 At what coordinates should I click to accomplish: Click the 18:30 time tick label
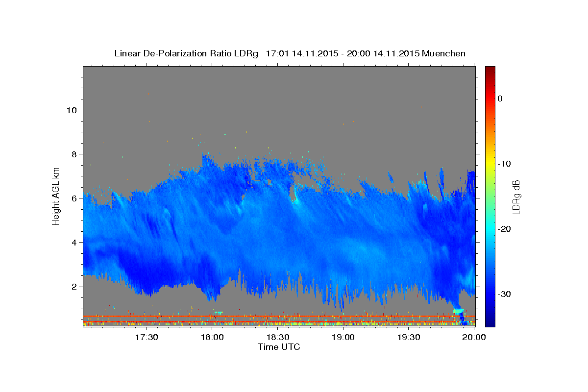coord(277,338)
